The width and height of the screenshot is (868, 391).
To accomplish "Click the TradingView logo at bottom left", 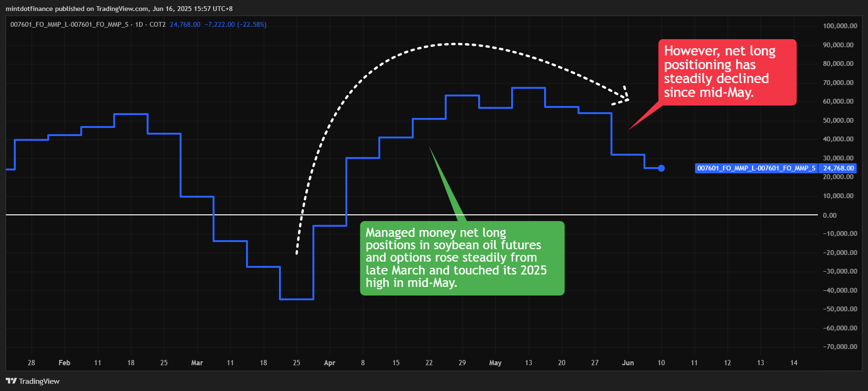I will 32,381.
